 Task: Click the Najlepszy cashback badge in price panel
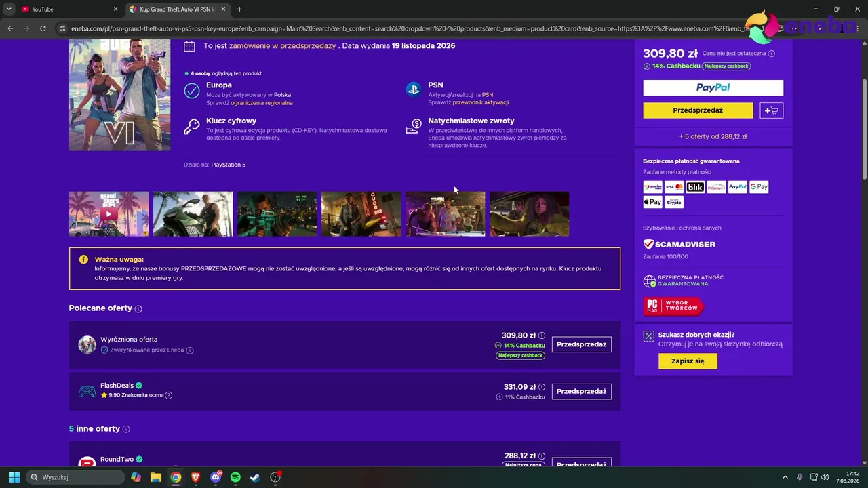click(x=726, y=66)
